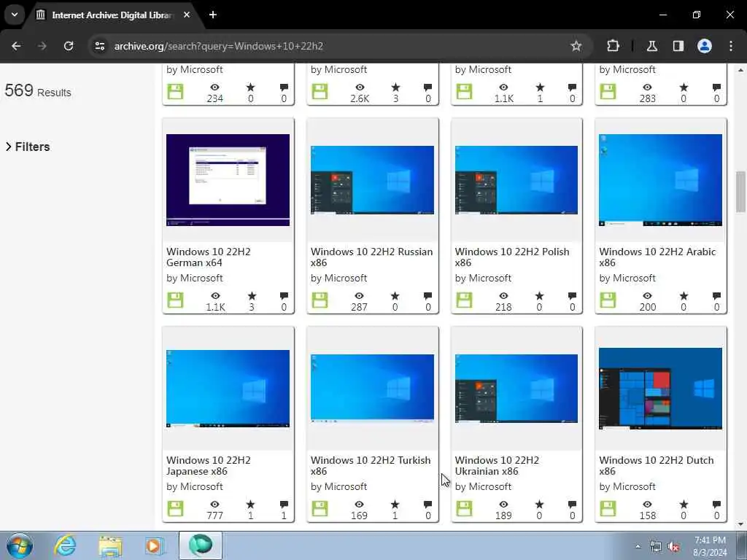
Task: Open tab search dropdown arrow
Action: pyautogui.click(x=15, y=15)
